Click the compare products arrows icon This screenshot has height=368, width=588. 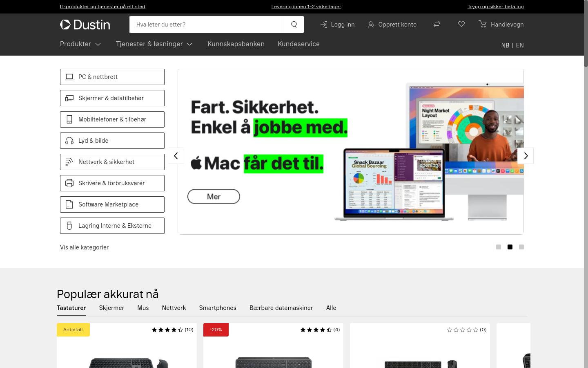click(x=437, y=25)
